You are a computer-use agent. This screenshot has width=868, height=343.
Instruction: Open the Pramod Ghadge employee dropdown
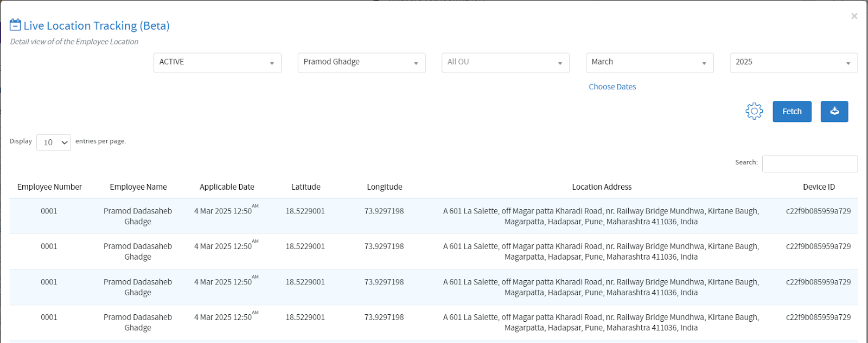361,62
